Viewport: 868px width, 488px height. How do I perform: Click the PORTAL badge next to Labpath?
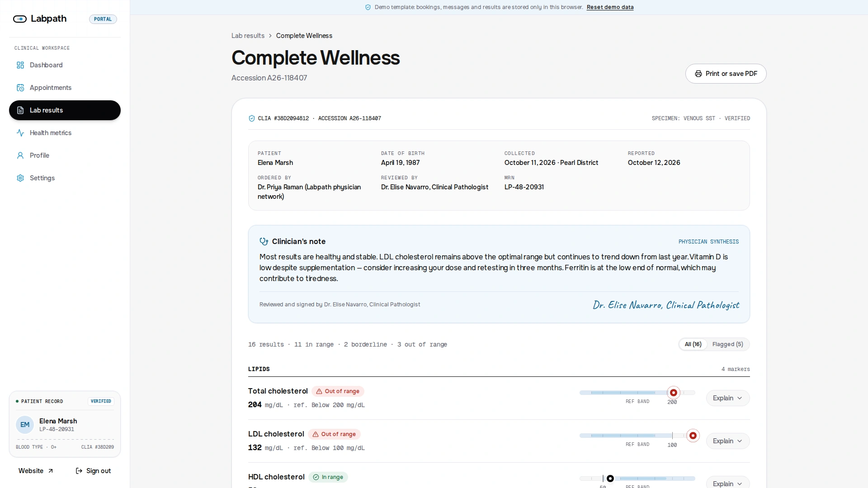tap(103, 19)
